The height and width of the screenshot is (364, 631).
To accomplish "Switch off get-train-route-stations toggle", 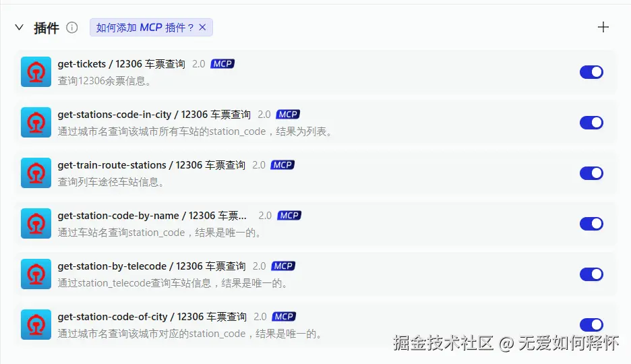I will [x=591, y=173].
